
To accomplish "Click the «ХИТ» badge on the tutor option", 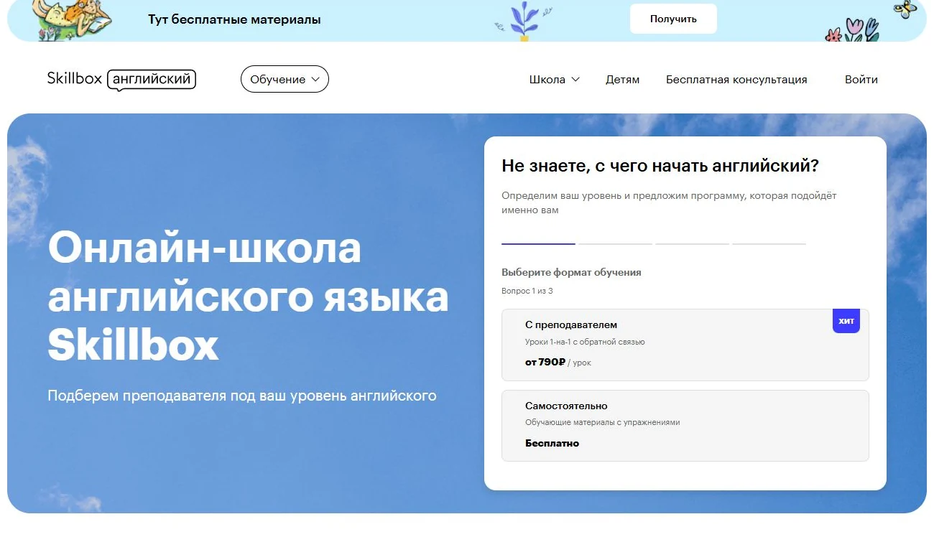I will (846, 321).
